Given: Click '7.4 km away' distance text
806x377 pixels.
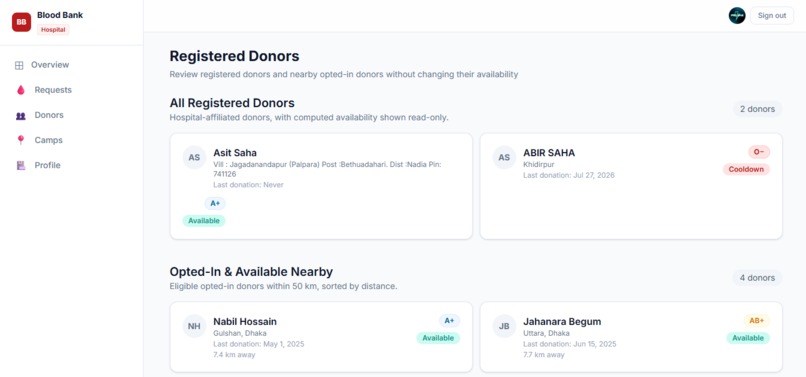Looking at the screenshot, I should [x=234, y=355].
